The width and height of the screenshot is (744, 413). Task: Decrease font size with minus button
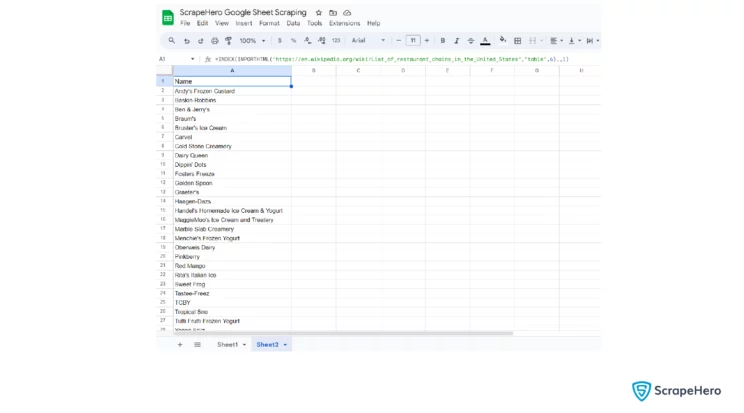tap(399, 41)
